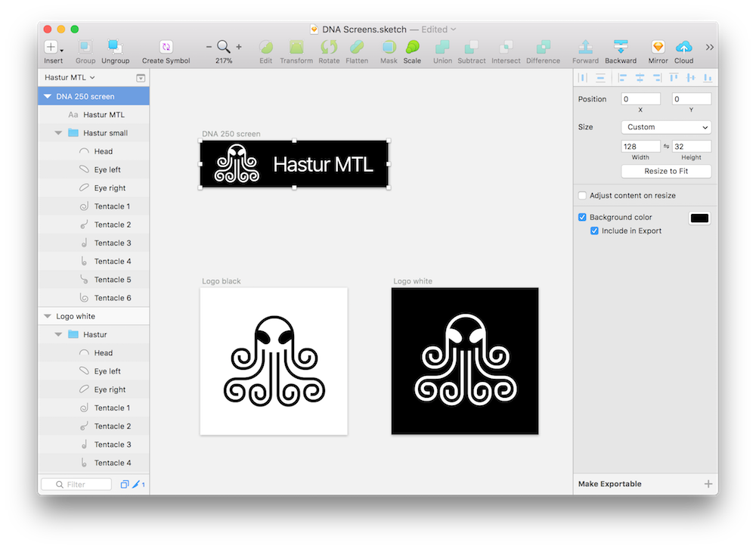756x549 pixels.
Task: Open the Size preset Custom dropdown
Action: click(x=666, y=127)
